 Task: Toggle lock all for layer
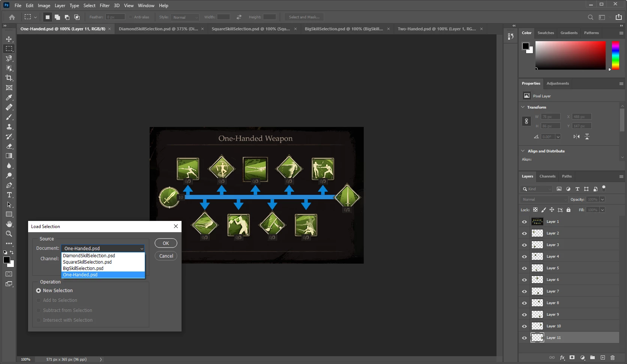(568, 210)
